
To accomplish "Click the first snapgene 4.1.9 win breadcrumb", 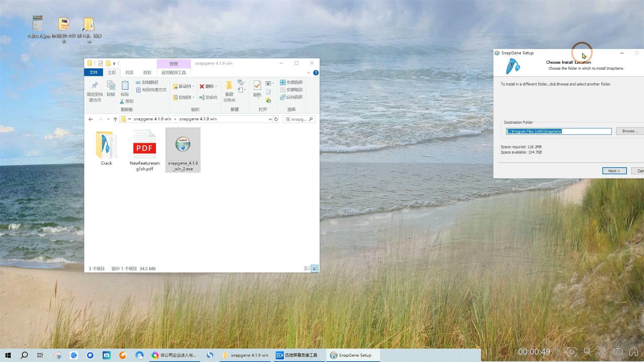I will click(152, 119).
